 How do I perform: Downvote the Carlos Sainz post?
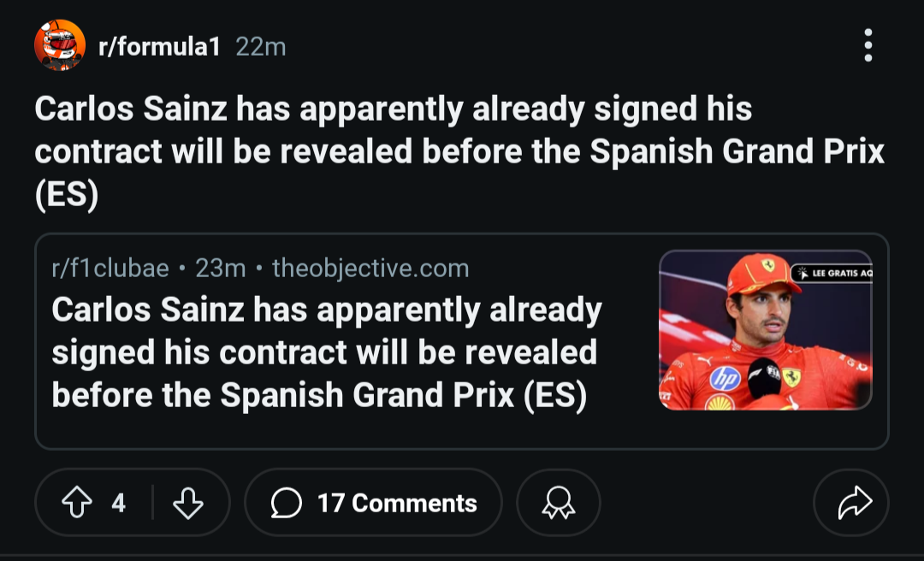click(188, 503)
